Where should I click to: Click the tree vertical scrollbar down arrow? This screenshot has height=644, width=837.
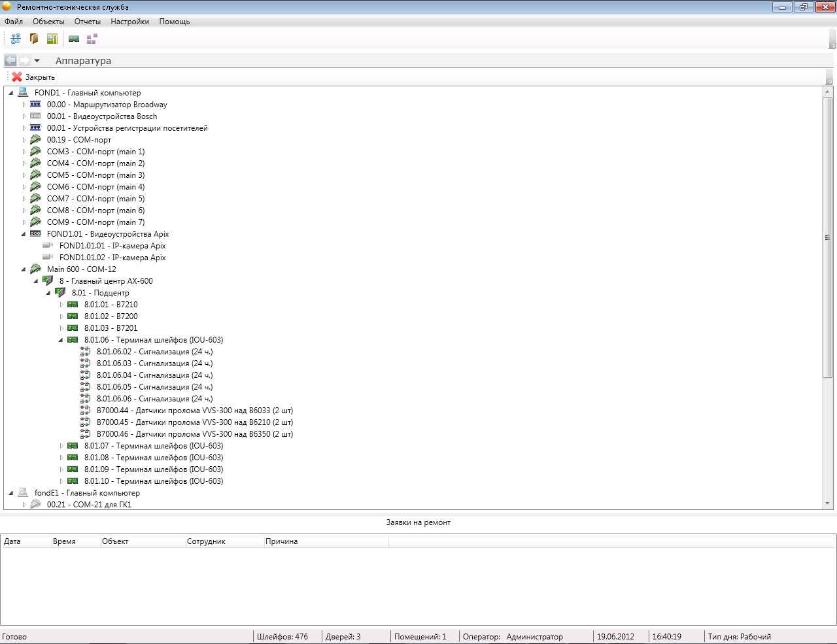pyautogui.click(x=828, y=503)
